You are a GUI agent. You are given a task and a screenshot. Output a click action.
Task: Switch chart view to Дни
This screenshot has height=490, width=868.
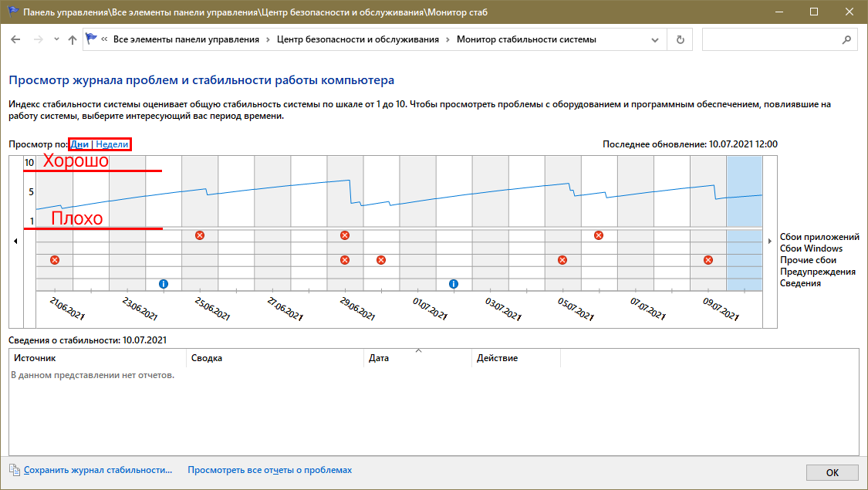click(79, 144)
